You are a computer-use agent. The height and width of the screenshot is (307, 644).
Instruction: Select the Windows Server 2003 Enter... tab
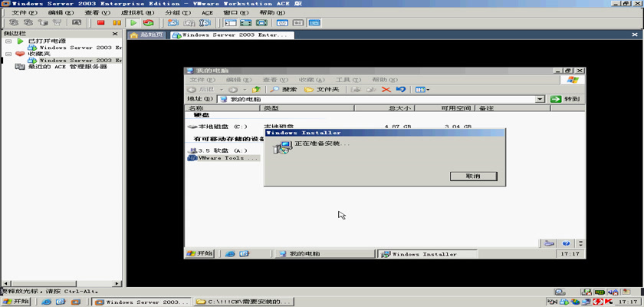click(x=232, y=35)
